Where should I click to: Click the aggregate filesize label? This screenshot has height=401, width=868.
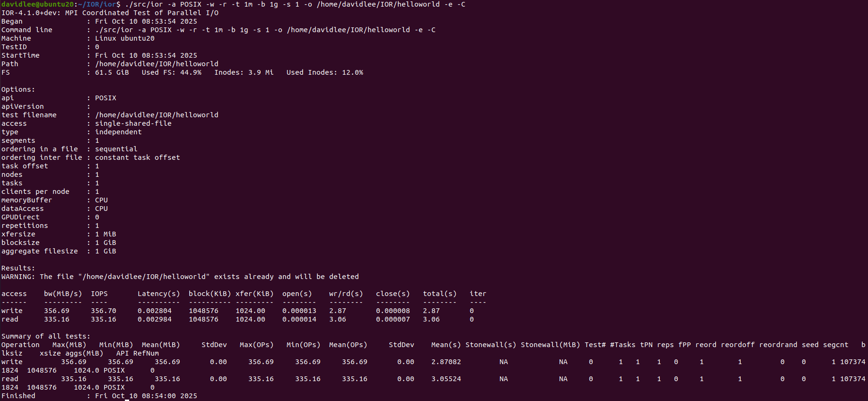pos(39,251)
